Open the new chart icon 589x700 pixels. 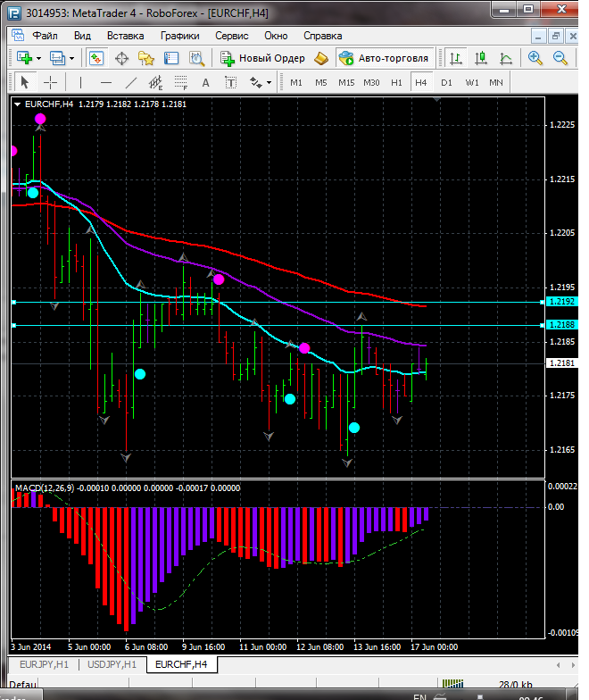[23, 58]
